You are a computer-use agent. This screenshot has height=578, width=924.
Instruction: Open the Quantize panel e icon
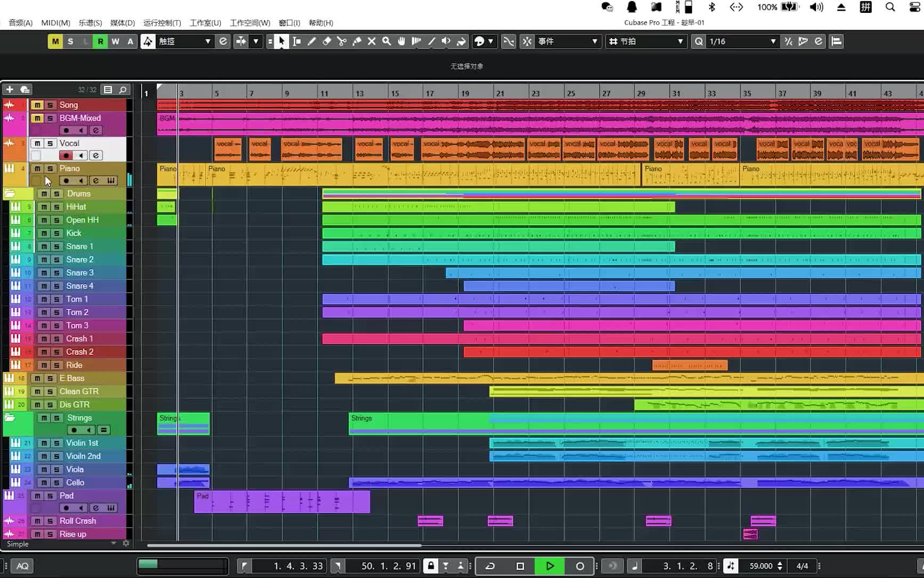coord(818,41)
